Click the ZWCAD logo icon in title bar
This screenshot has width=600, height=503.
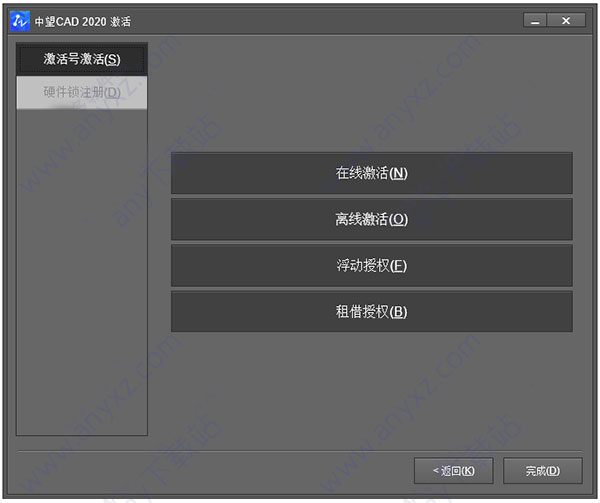click(19, 21)
